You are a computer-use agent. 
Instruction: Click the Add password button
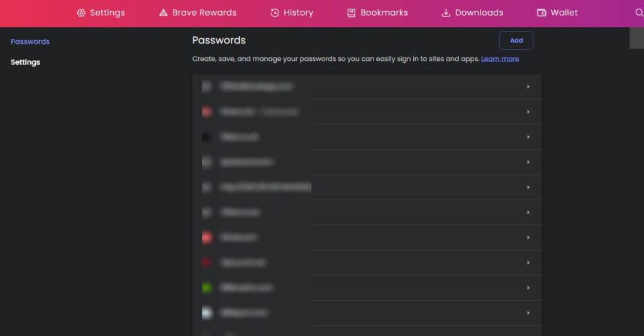pyautogui.click(x=516, y=40)
